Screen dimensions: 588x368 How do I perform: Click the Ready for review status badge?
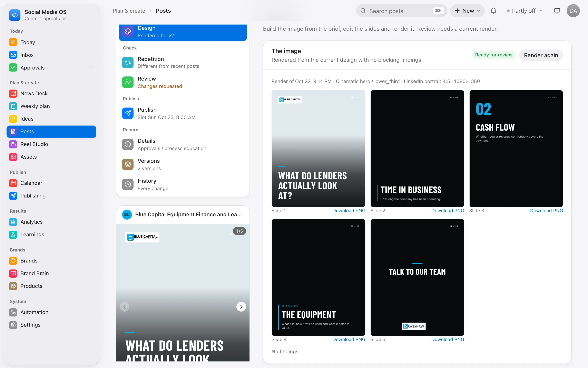tap(493, 55)
